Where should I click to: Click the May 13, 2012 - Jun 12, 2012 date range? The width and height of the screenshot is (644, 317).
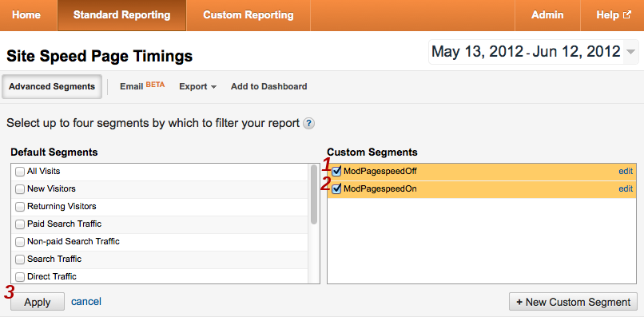(526, 52)
